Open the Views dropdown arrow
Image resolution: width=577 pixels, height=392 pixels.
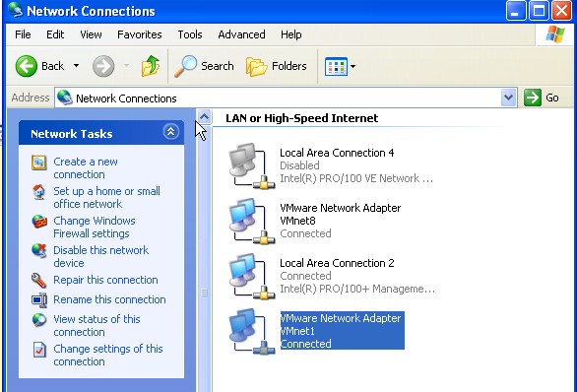click(x=353, y=67)
